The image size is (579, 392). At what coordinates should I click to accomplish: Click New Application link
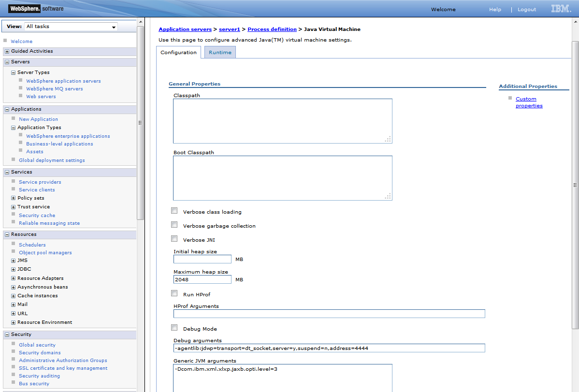pos(38,119)
